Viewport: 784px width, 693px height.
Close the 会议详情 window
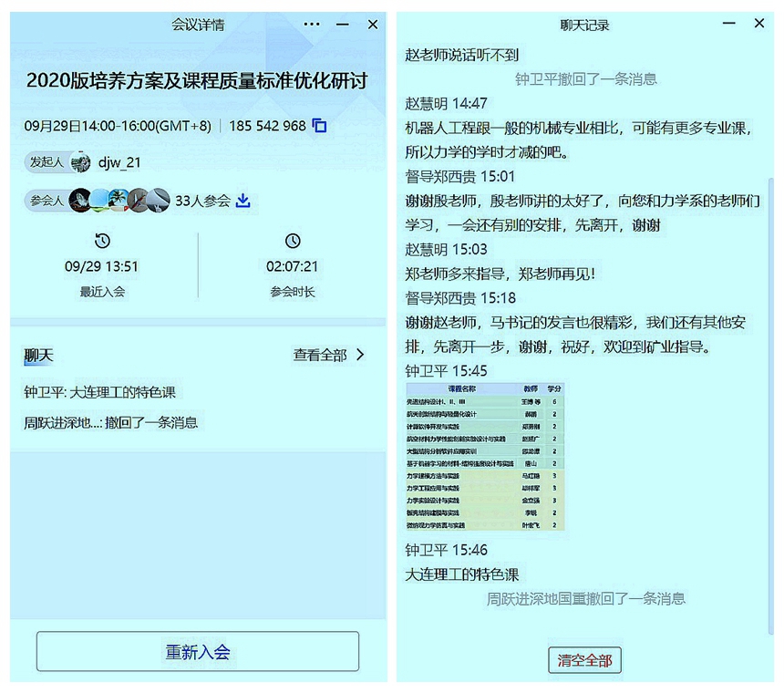(373, 25)
